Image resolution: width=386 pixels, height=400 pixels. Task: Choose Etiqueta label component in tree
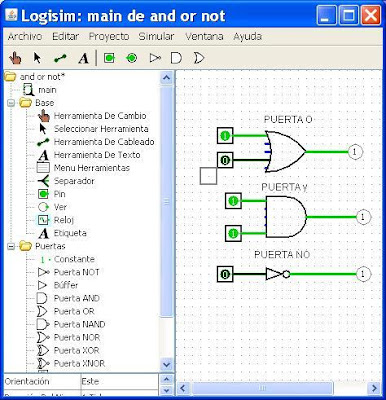coord(70,233)
